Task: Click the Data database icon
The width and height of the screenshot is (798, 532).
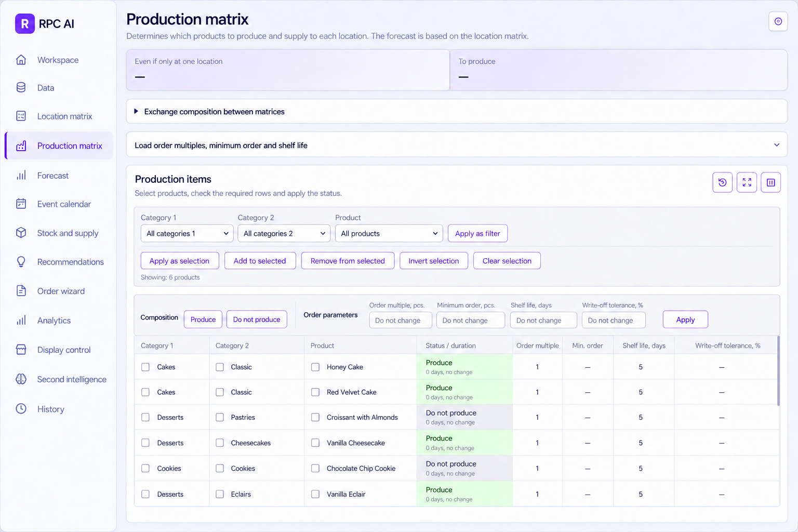Action: click(x=21, y=87)
